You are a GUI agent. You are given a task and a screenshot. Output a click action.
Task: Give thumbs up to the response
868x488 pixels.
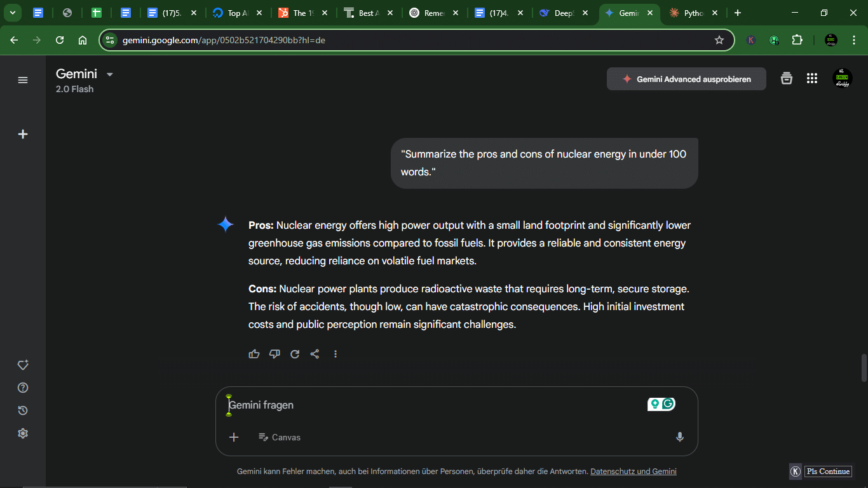click(x=254, y=354)
